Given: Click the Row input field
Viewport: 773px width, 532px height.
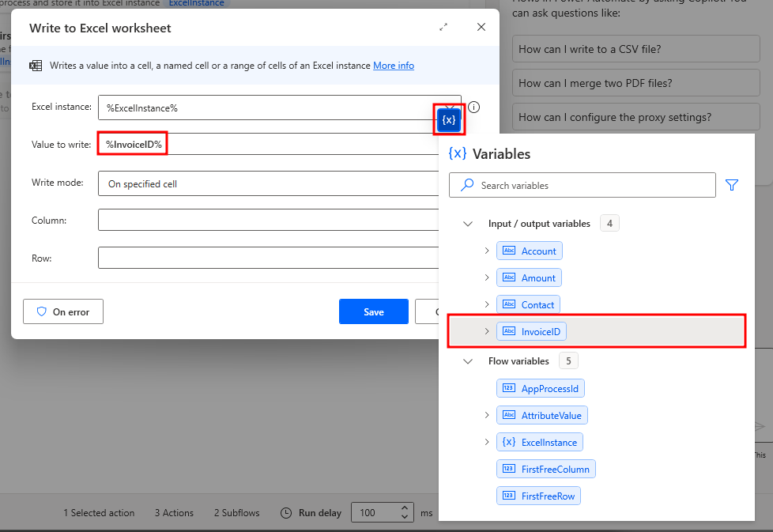Looking at the screenshot, I should pos(268,258).
